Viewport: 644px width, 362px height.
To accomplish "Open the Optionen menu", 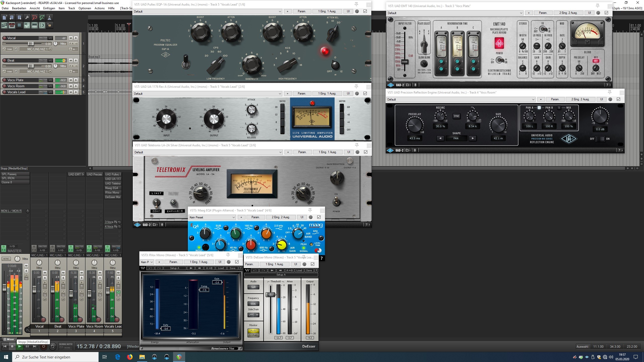I will click(x=85, y=8).
